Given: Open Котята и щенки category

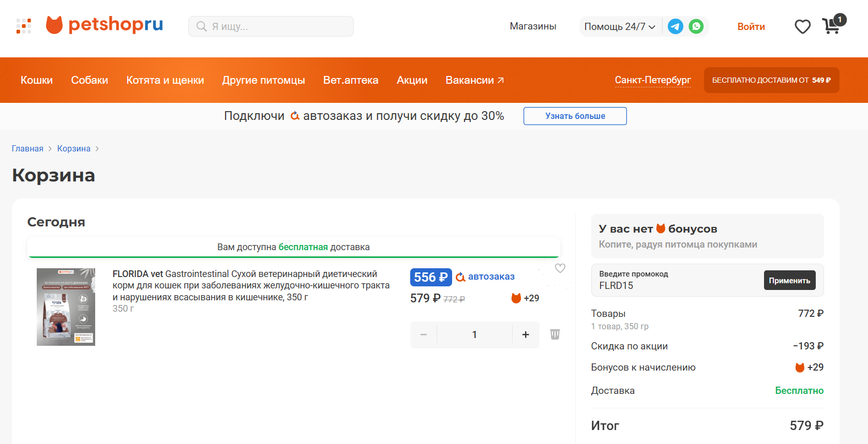Looking at the screenshot, I should [x=165, y=80].
